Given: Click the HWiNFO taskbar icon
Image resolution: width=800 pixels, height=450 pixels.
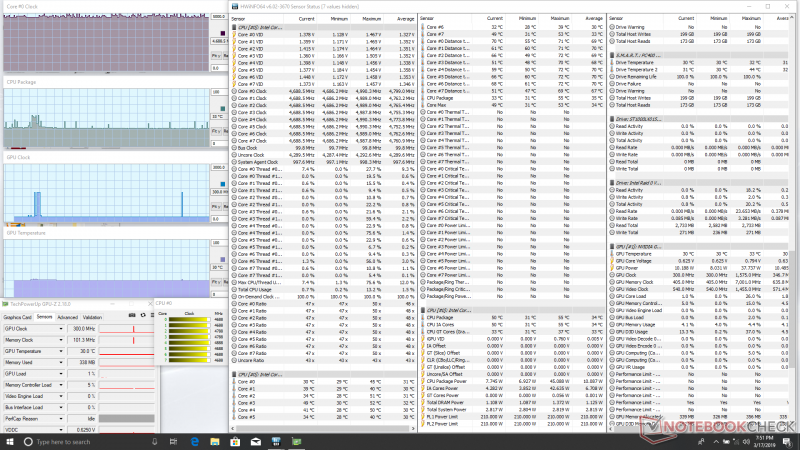Looking at the screenshot, I should [x=276, y=441].
